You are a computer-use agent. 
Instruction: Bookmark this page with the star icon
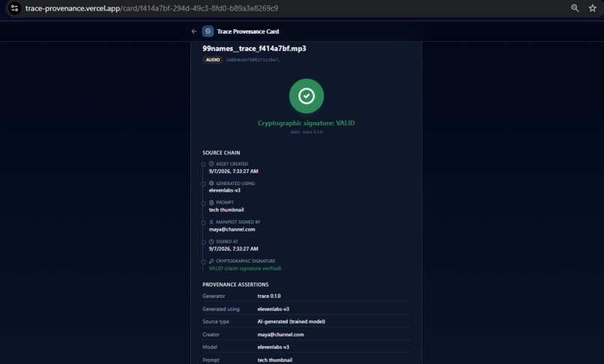pyautogui.click(x=593, y=8)
